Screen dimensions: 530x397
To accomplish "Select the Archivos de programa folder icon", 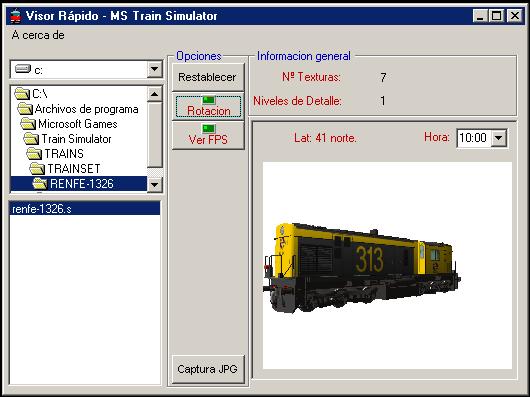I will pyautogui.click(x=25, y=109).
